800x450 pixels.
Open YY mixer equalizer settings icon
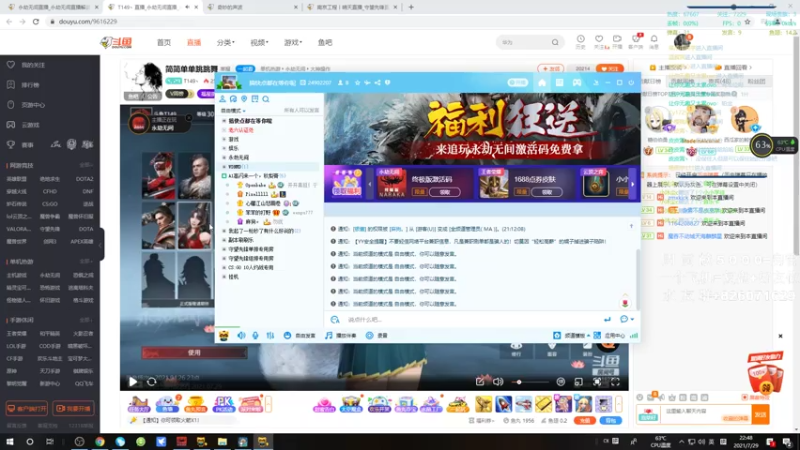click(x=270, y=335)
